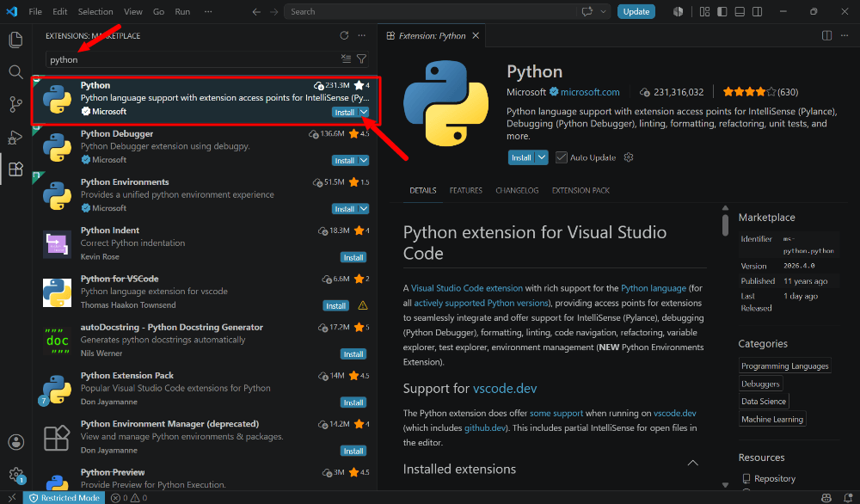This screenshot has width=860, height=504.
Task: Open the Run and Debug view
Action: pyautogui.click(x=15, y=137)
